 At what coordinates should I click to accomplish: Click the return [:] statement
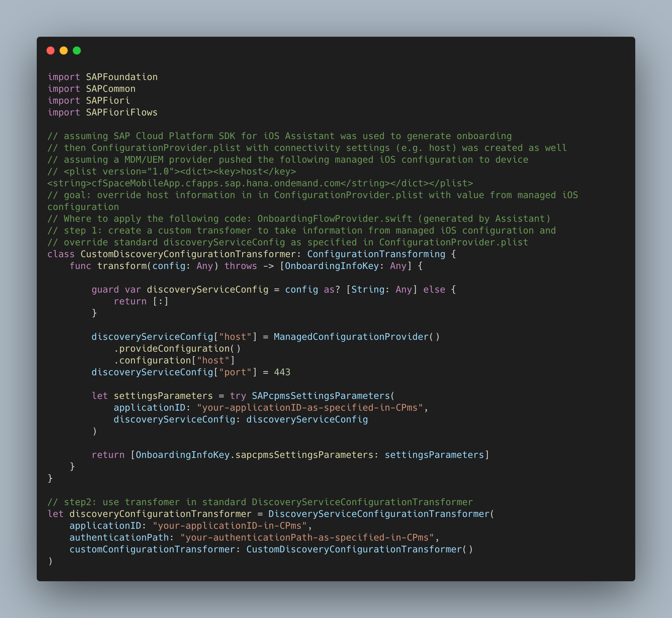point(140,301)
